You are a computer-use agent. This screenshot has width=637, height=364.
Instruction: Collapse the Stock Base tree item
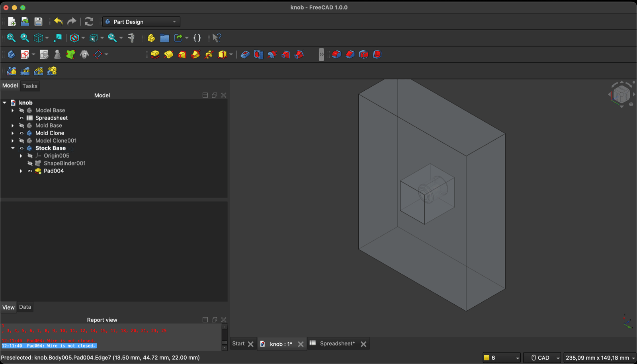click(x=13, y=148)
